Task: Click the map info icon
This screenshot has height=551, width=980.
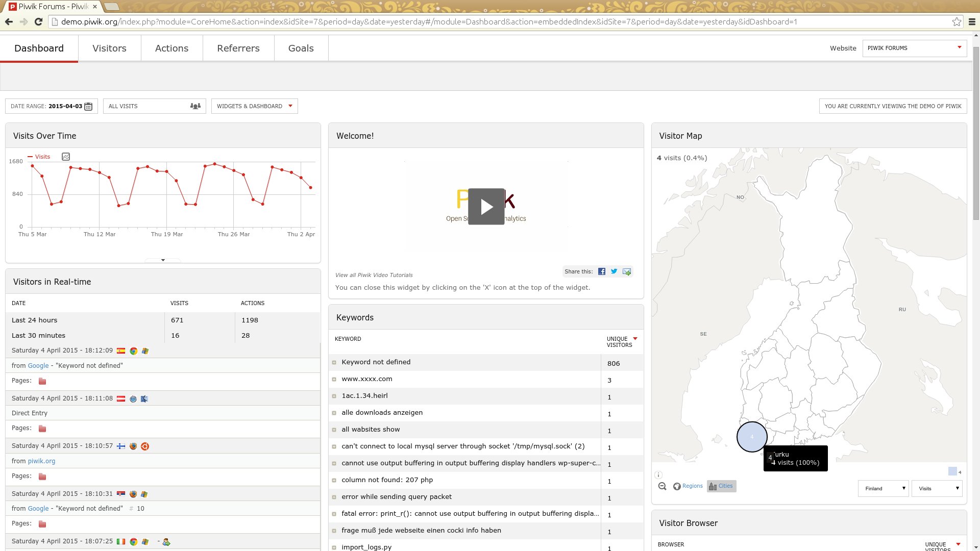Action: pyautogui.click(x=658, y=474)
